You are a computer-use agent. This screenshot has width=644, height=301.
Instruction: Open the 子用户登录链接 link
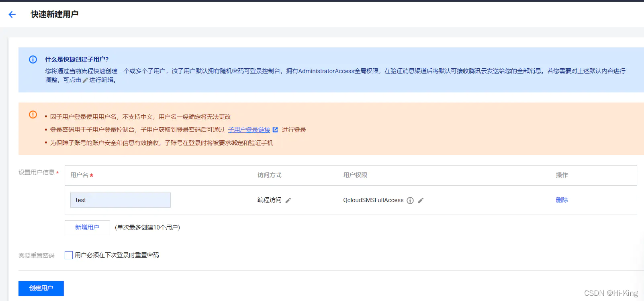pos(249,130)
